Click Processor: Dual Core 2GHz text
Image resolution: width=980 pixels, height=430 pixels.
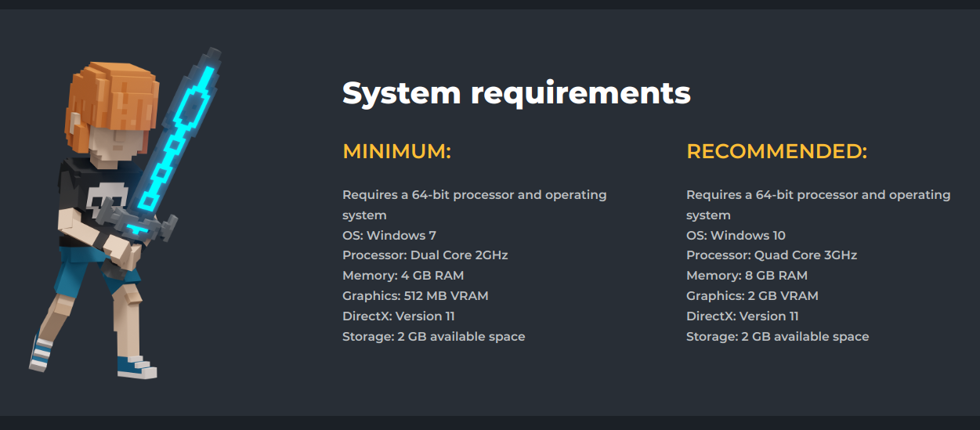(x=425, y=255)
